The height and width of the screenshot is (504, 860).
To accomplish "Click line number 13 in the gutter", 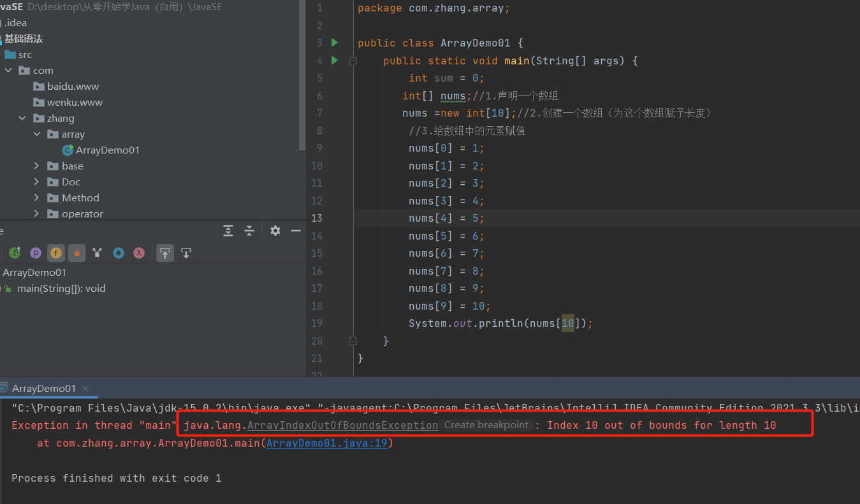I will tap(317, 218).
